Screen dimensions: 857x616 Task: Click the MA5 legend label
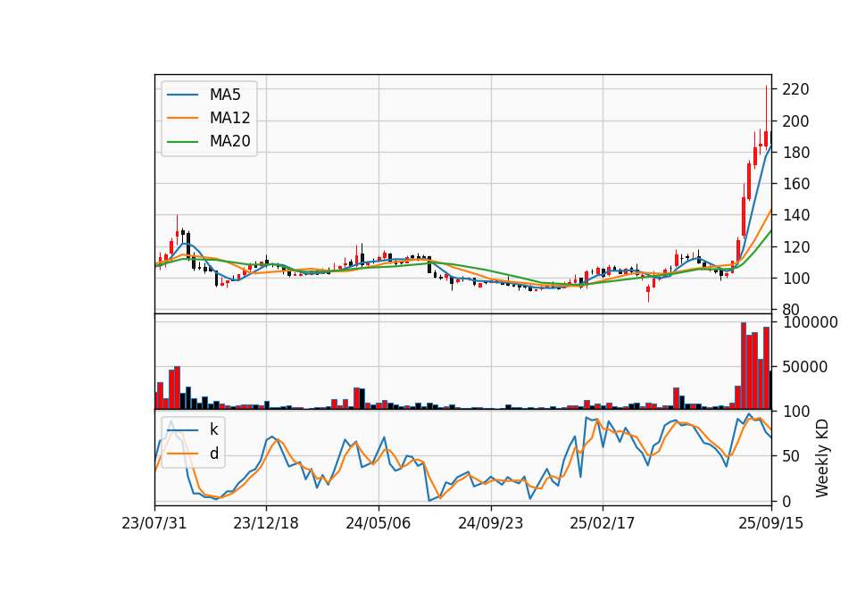[225, 95]
